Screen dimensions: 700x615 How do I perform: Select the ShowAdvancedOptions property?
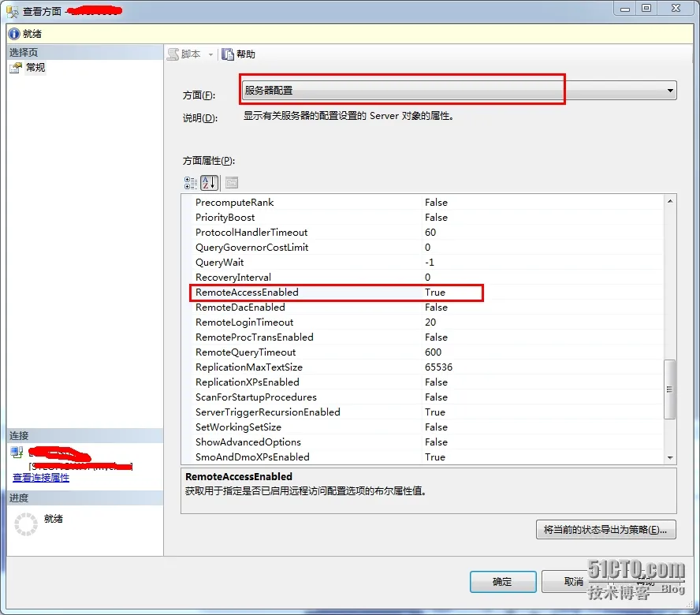point(248,442)
